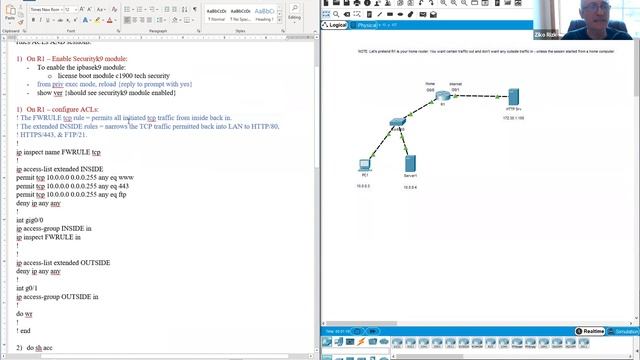Select the Connections lightning bolt category
This screenshot has height=360, width=640.
coord(361,341)
